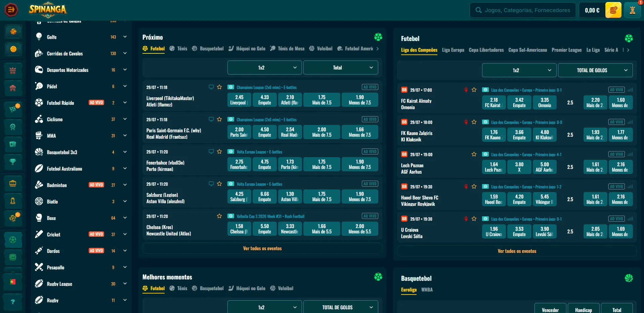Select the Premier League tab
Screen dimensions: 644x313
pyautogui.click(x=566, y=50)
